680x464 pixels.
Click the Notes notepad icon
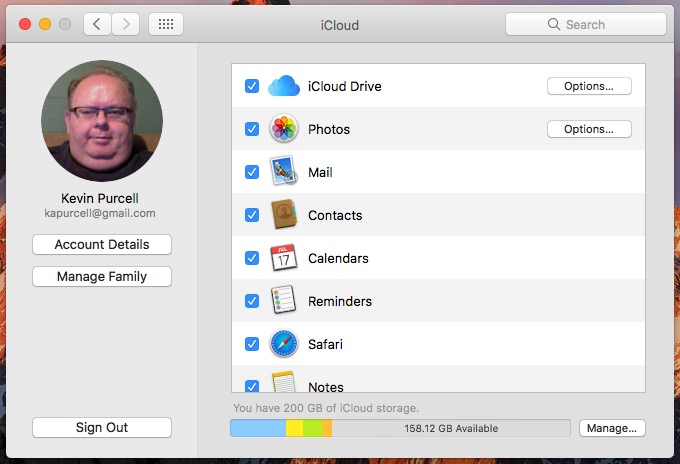click(x=284, y=382)
